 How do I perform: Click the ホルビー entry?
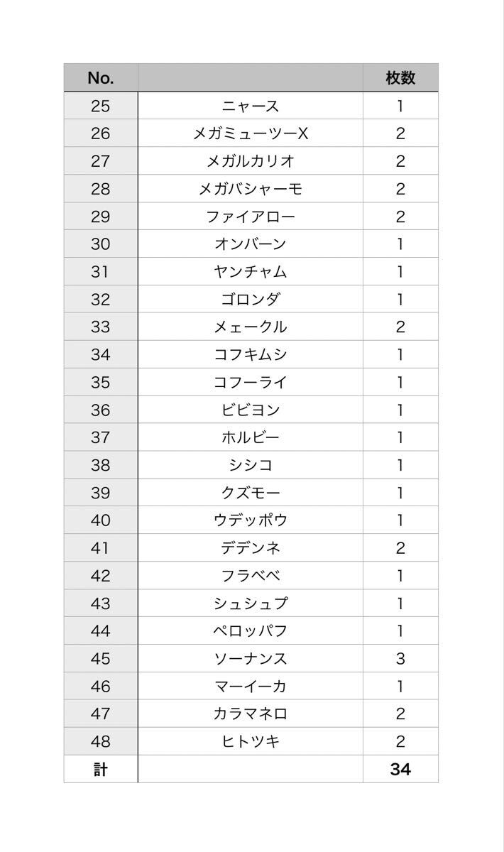[251, 437]
